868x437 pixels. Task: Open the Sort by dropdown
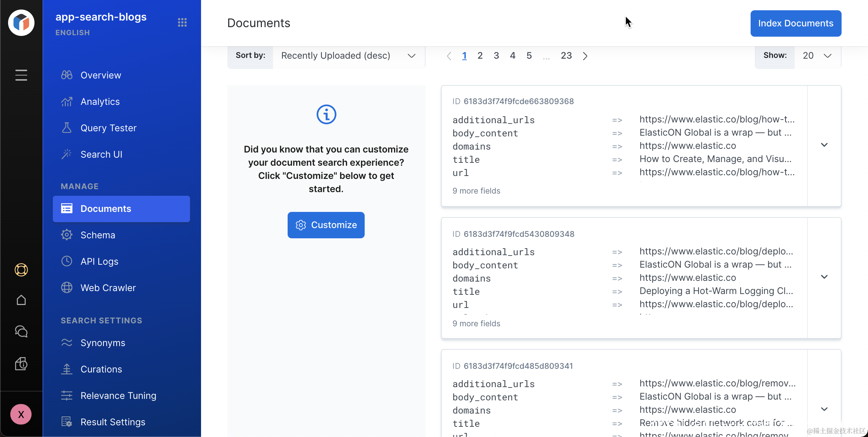click(349, 56)
